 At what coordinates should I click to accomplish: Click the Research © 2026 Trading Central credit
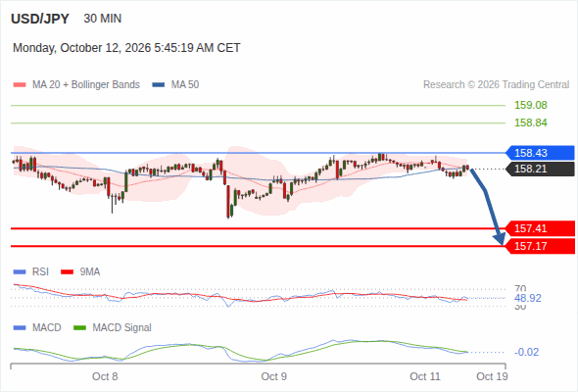pyautogui.click(x=496, y=85)
